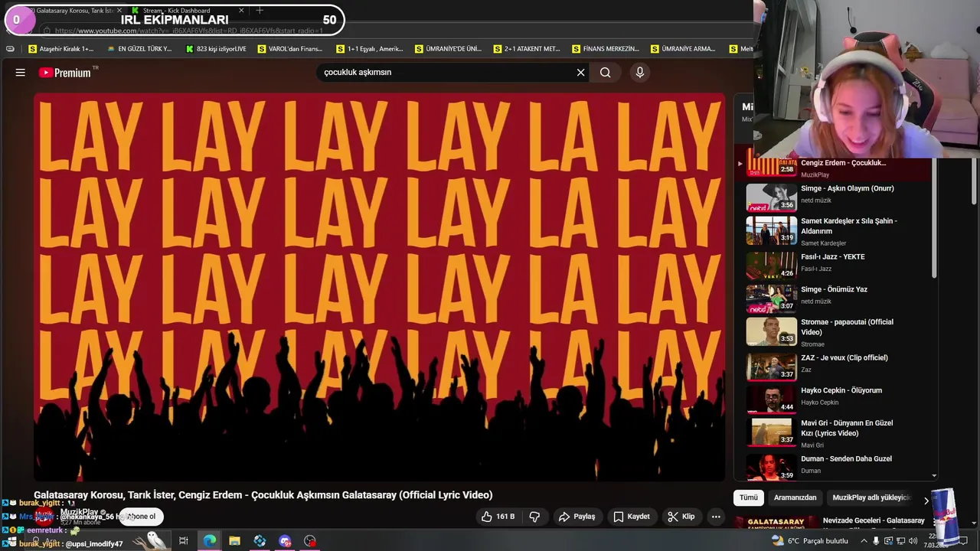Image resolution: width=980 pixels, height=551 pixels.
Task: Start voice search with the microphone
Action: pos(640,72)
